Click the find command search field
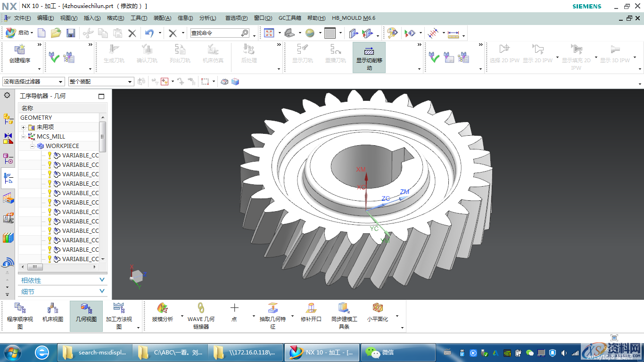Viewport: 644px width, 362px height. 215,33
